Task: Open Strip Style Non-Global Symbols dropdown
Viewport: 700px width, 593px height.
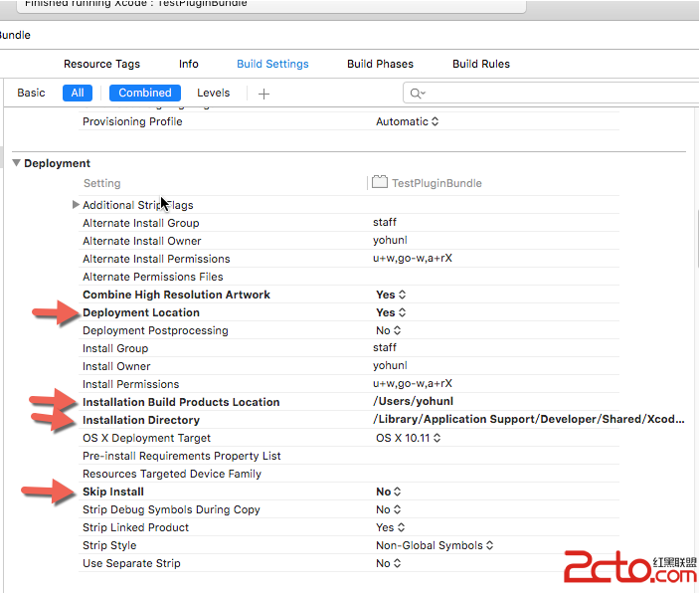Action: [x=435, y=545]
